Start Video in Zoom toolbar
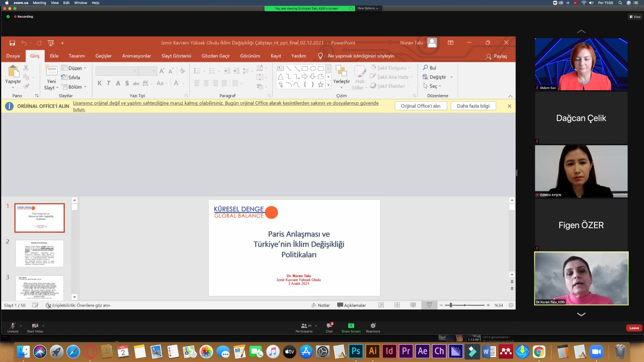Viewport: 644px width, 362px height. click(35, 327)
